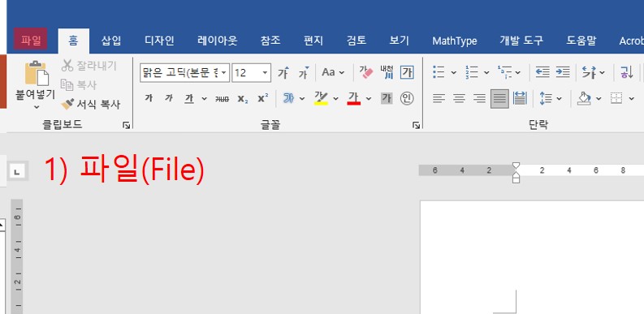
Task: Click the enclosed character icon
Action: point(407,98)
